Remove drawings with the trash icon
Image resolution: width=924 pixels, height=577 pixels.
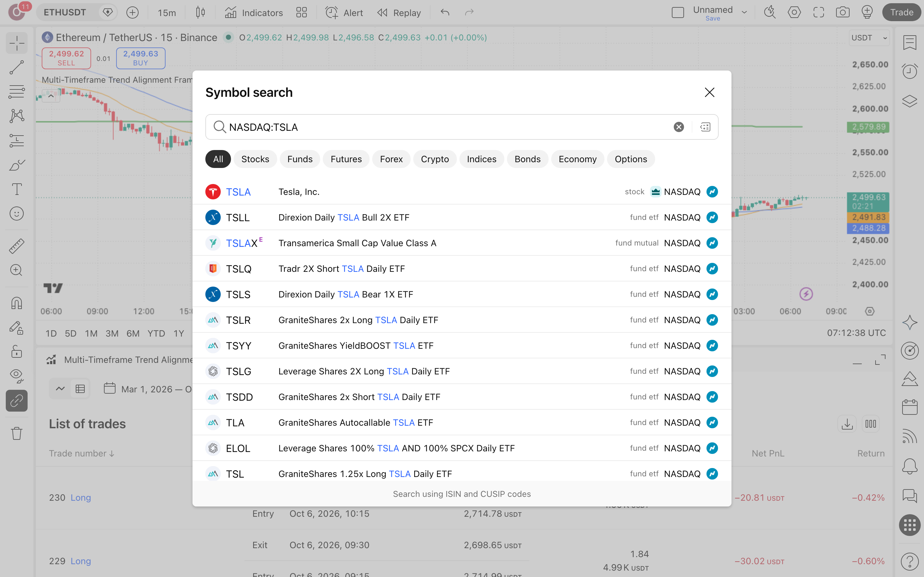(x=16, y=433)
